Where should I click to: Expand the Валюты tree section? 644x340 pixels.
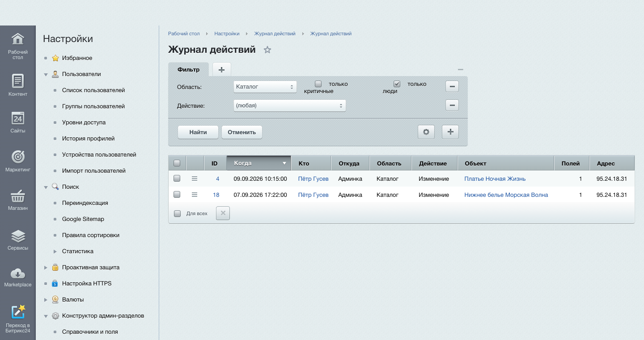46,300
